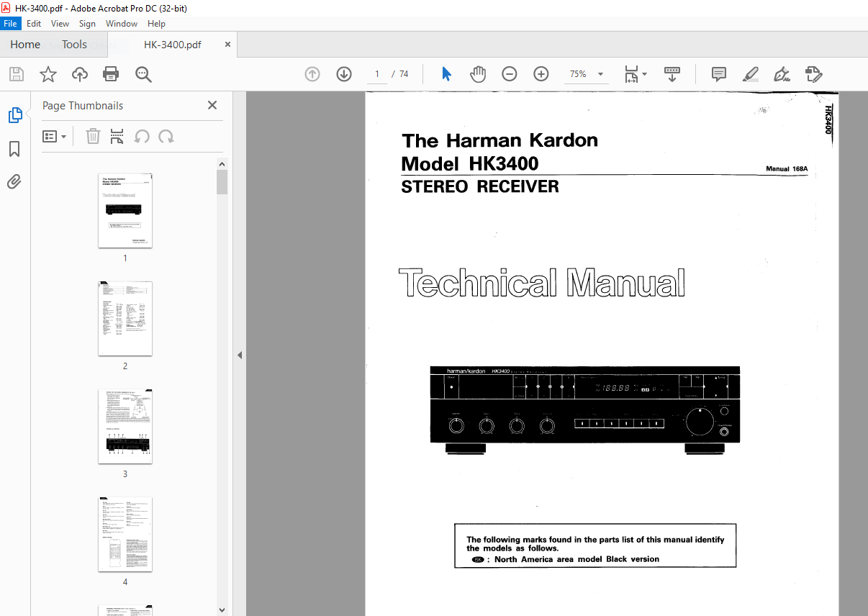Open the thumbnails Options dropdown
868x616 pixels.
pyautogui.click(x=54, y=136)
